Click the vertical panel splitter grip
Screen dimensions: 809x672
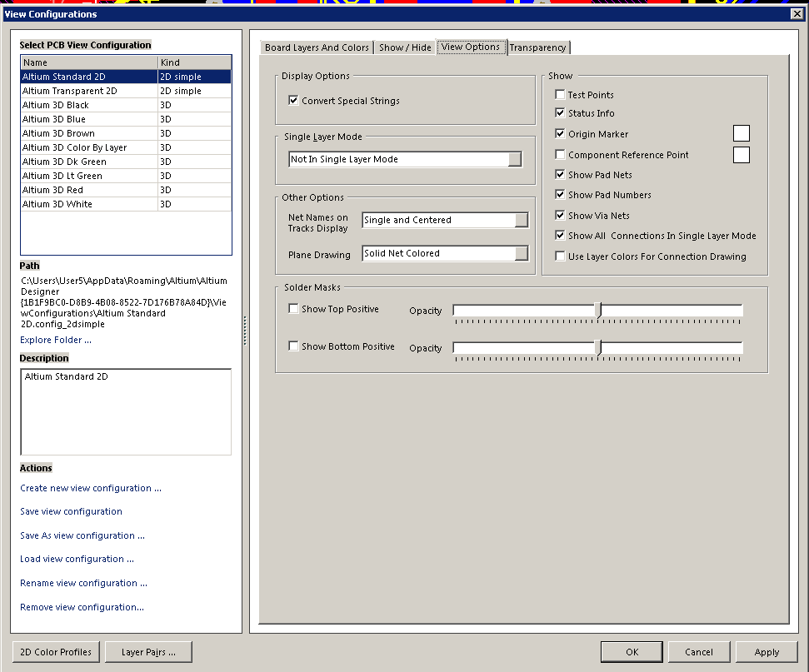click(245, 331)
